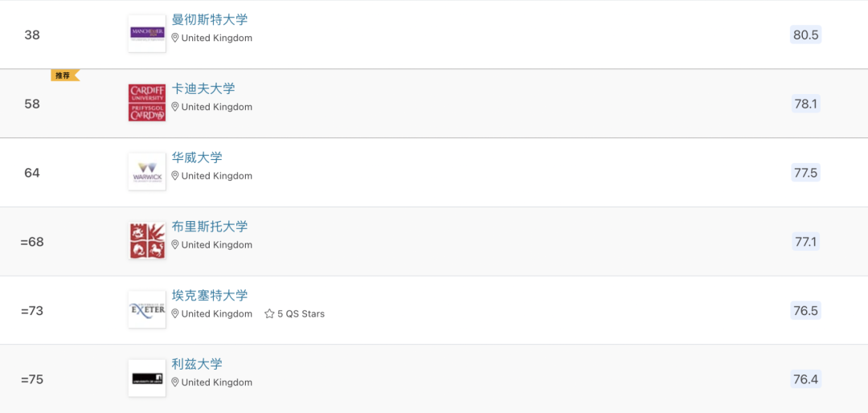Click the University of Leeds logo
This screenshot has width=868, height=413.
tap(147, 378)
